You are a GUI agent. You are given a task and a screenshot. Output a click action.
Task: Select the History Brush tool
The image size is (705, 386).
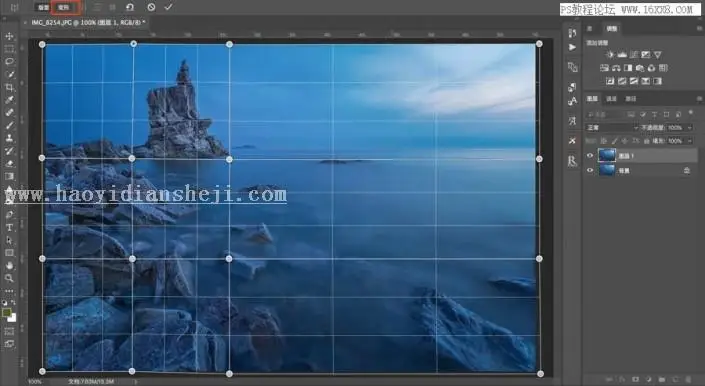tap(9, 151)
